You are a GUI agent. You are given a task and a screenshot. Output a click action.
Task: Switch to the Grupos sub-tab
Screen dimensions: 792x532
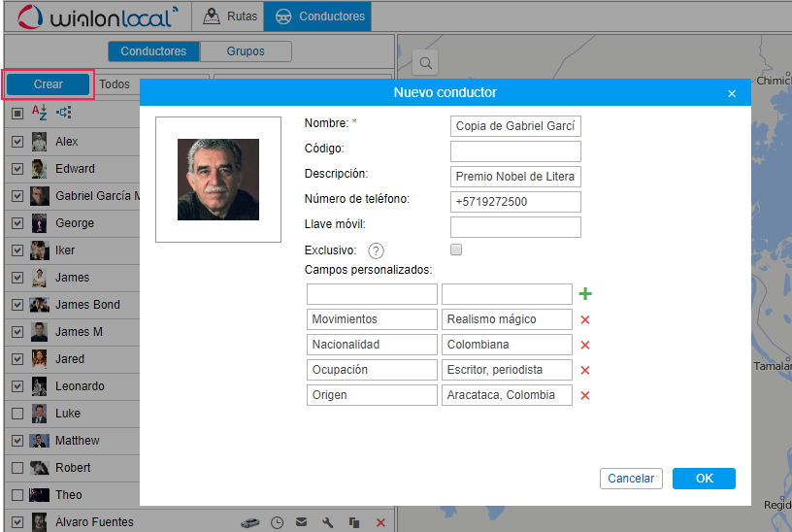[246, 51]
